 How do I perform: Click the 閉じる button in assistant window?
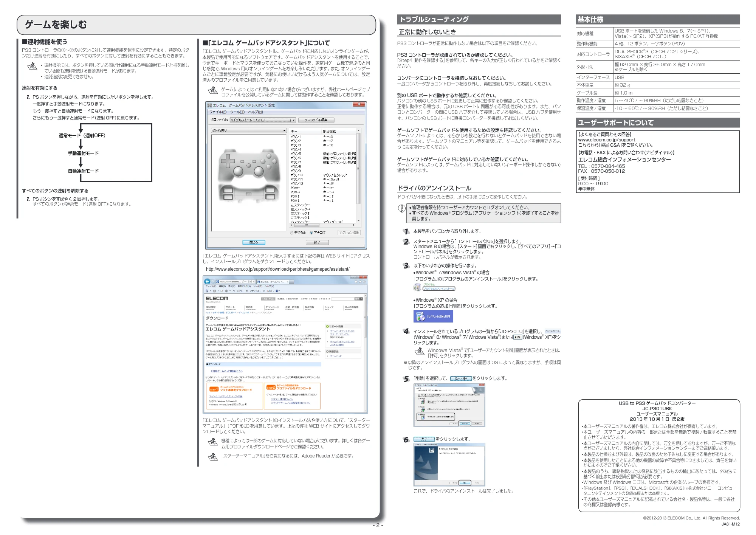[254, 242]
